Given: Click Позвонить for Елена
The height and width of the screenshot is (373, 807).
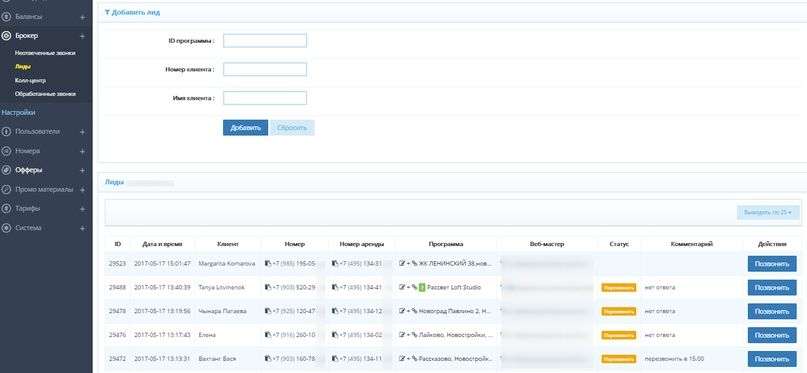Looking at the screenshot, I should [772, 335].
